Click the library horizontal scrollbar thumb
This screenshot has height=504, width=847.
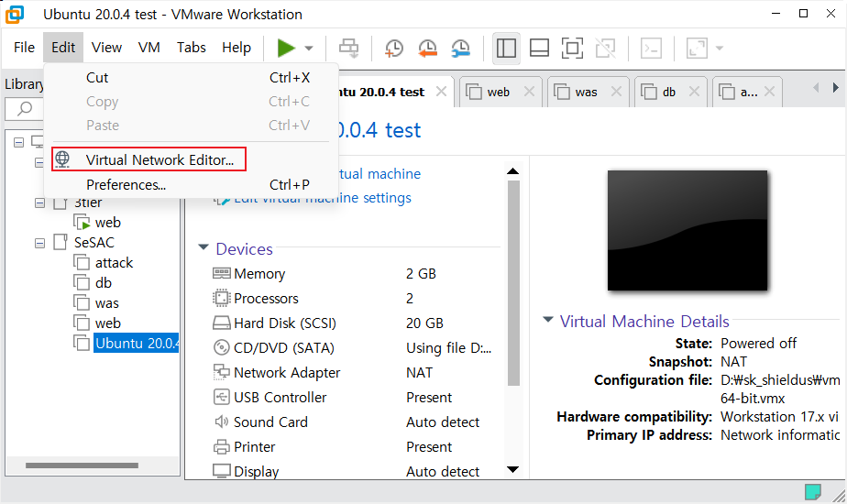[82, 466]
